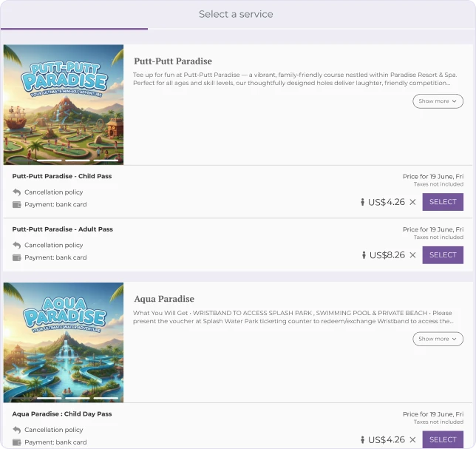Click the X next to US$8.26 Adult Pass
Viewport: 476px width, 449px height.
click(x=412, y=255)
